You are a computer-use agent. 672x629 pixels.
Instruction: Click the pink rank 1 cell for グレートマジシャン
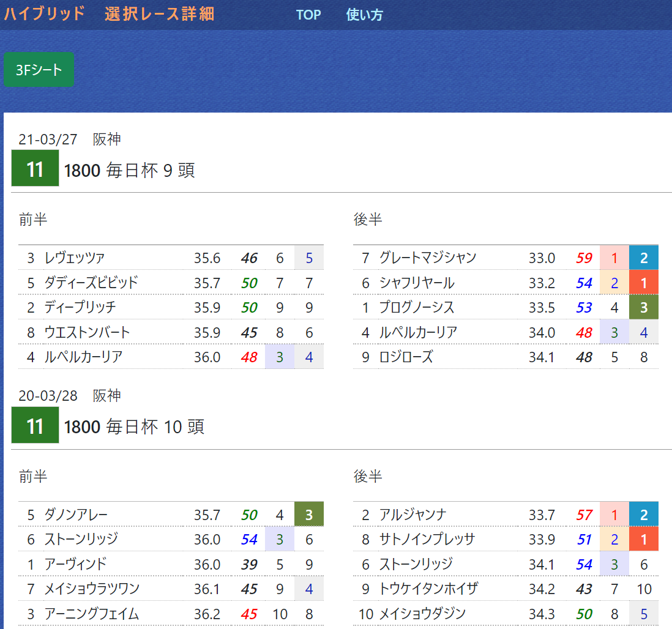pos(614,258)
